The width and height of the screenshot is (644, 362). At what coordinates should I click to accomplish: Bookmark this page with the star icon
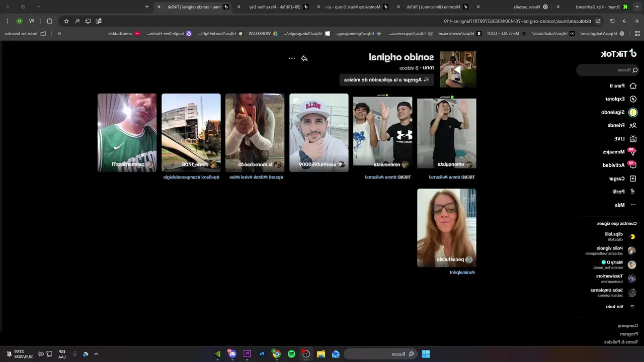[66, 21]
